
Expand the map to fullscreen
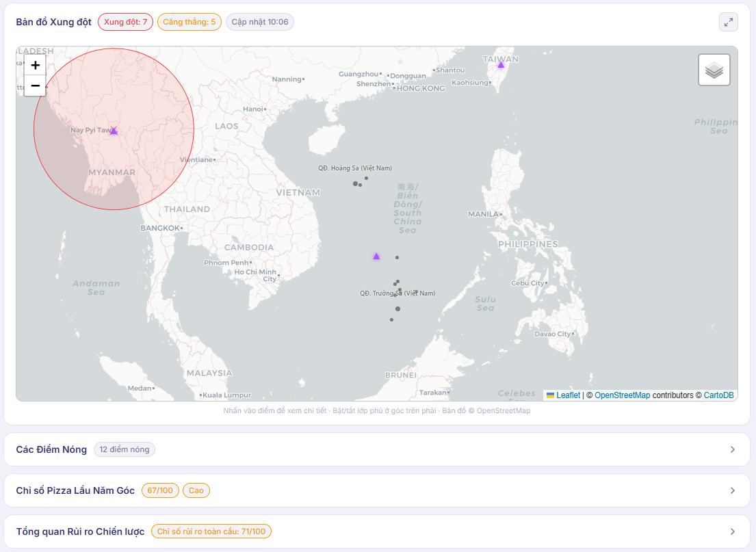coord(728,22)
